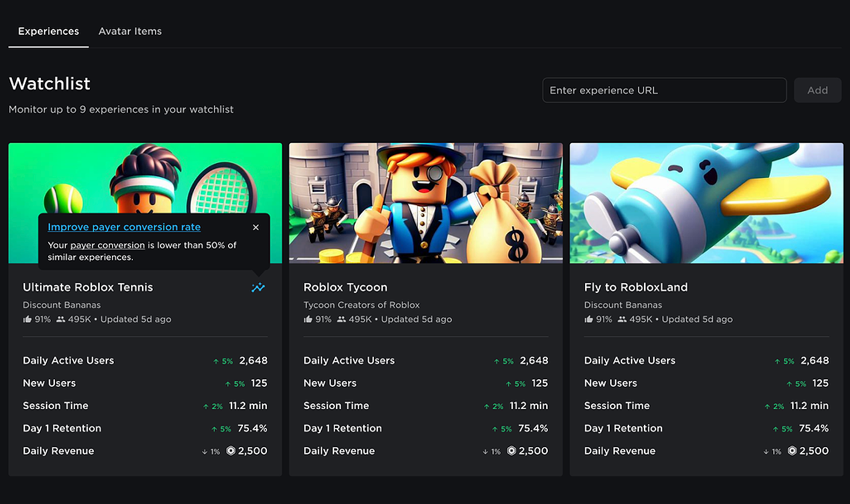The height and width of the screenshot is (504, 850).
Task: Click the Robux icon in Fly to RobloxLand revenue
Action: click(x=792, y=451)
